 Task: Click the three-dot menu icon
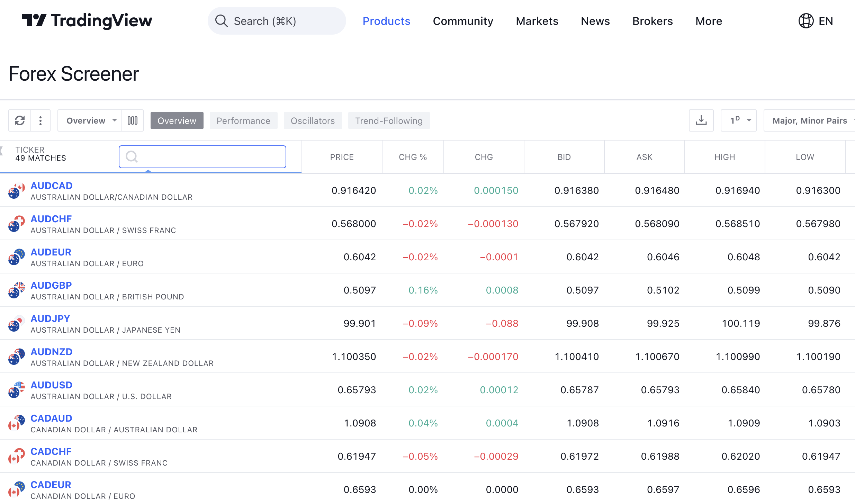[x=40, y=120]
